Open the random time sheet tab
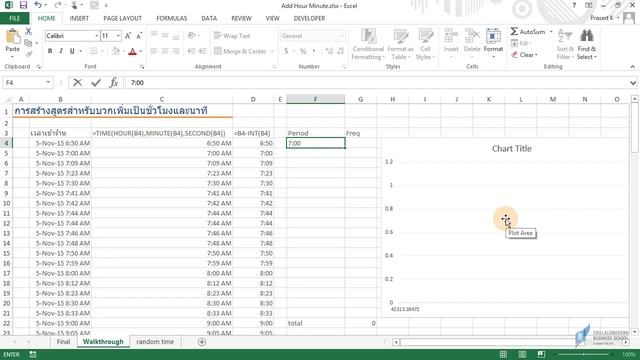Viewport: 640px width, 360px height. 155,342
